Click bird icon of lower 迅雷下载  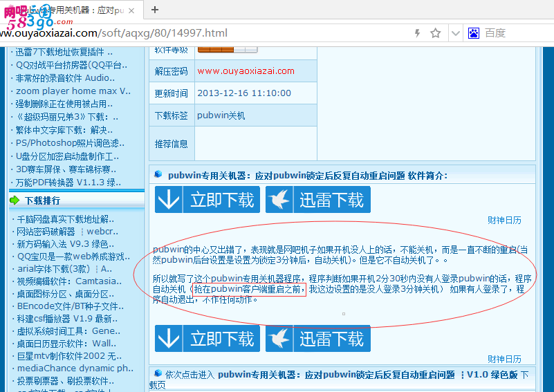(x=279, y=339)
